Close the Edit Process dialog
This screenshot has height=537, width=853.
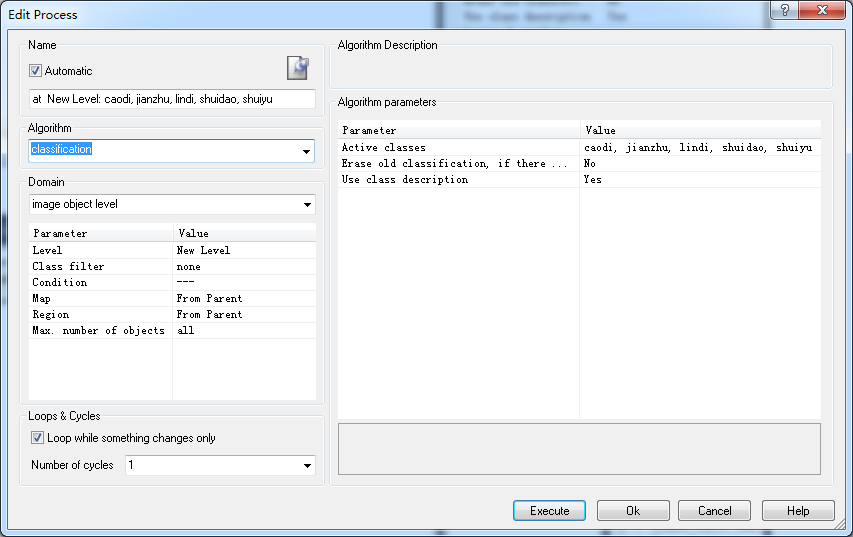click(823, 10)
